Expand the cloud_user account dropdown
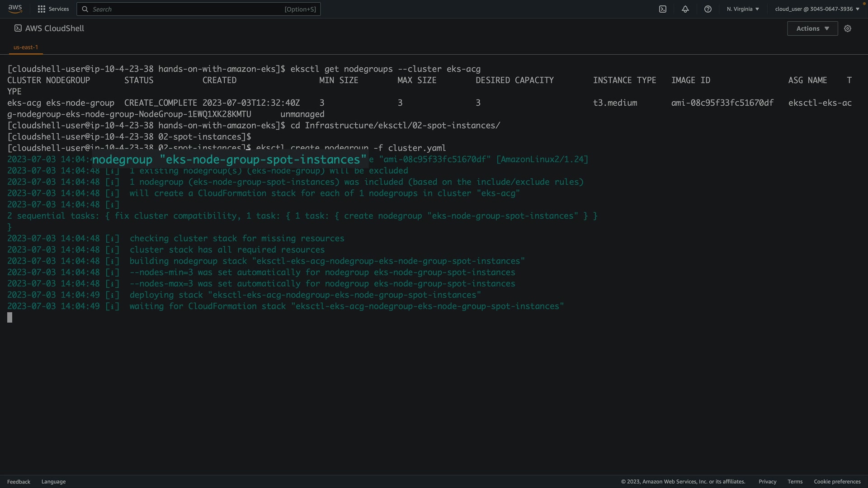The image size is (868, 488). click(817, 9)
